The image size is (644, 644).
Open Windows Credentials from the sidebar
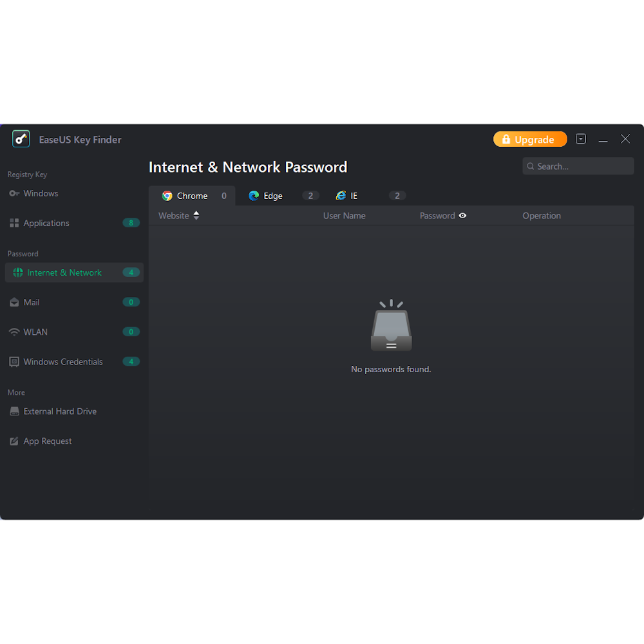tap(62, 361)
